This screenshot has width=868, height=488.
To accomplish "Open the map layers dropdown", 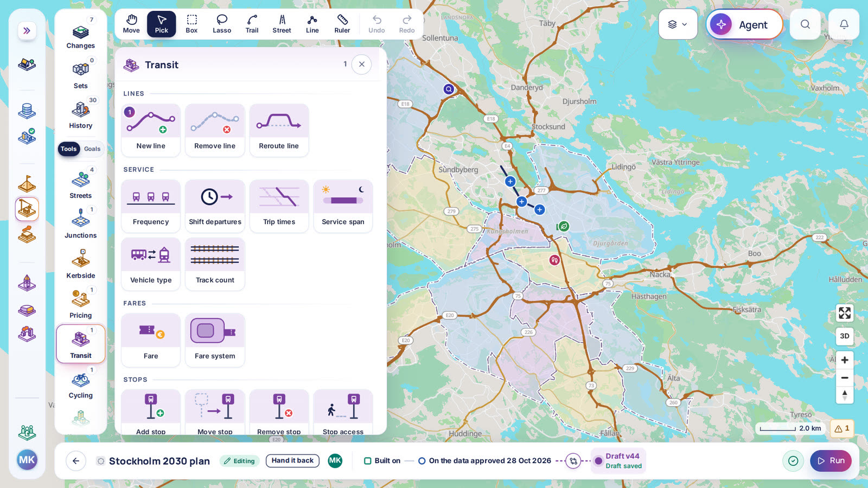I will 678,24.
